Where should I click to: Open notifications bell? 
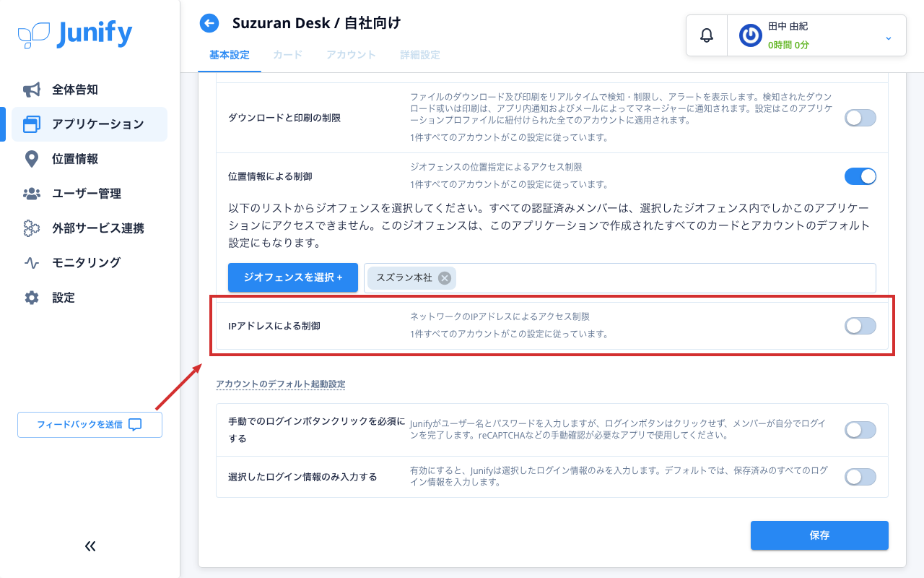pyautogui.click(x=707, y=35)
